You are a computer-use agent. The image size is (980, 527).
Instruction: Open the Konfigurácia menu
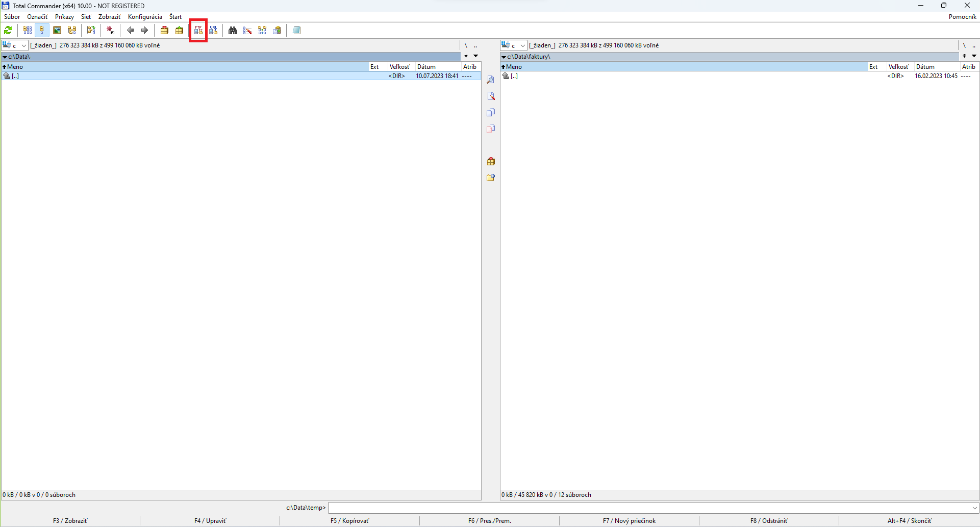145,17
